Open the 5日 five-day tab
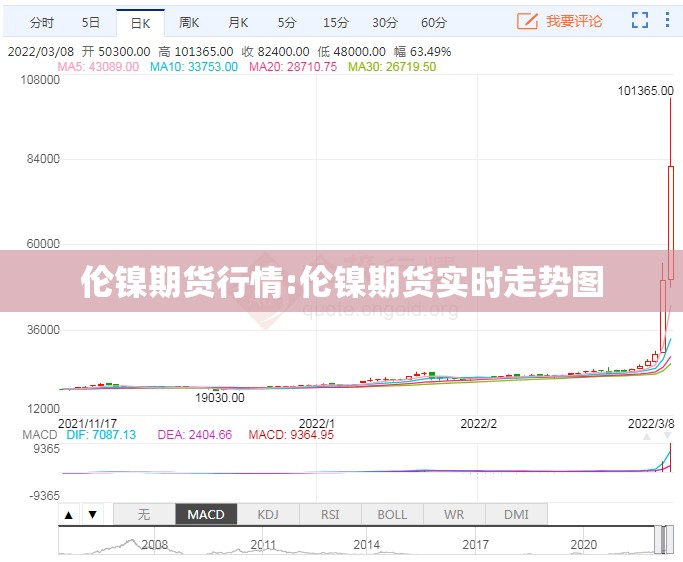 91,22
